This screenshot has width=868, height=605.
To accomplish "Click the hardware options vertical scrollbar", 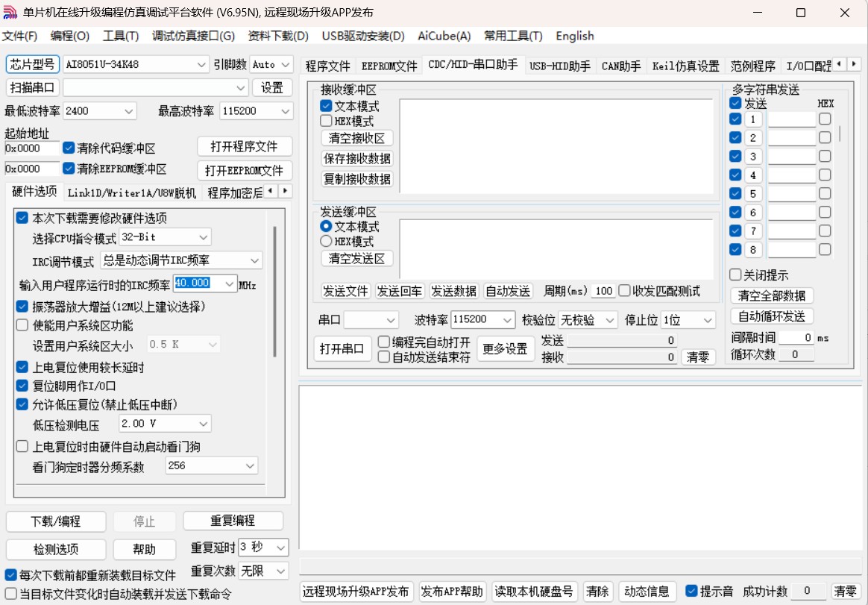I will (274, 291).
